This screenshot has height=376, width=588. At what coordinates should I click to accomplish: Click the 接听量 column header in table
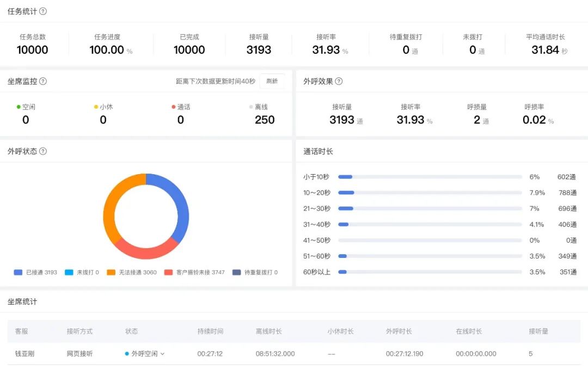click(x=538, y=331)
